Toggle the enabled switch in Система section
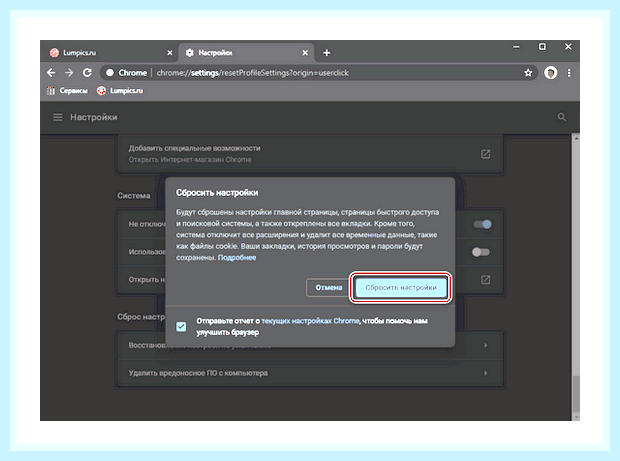 (482, 224)
